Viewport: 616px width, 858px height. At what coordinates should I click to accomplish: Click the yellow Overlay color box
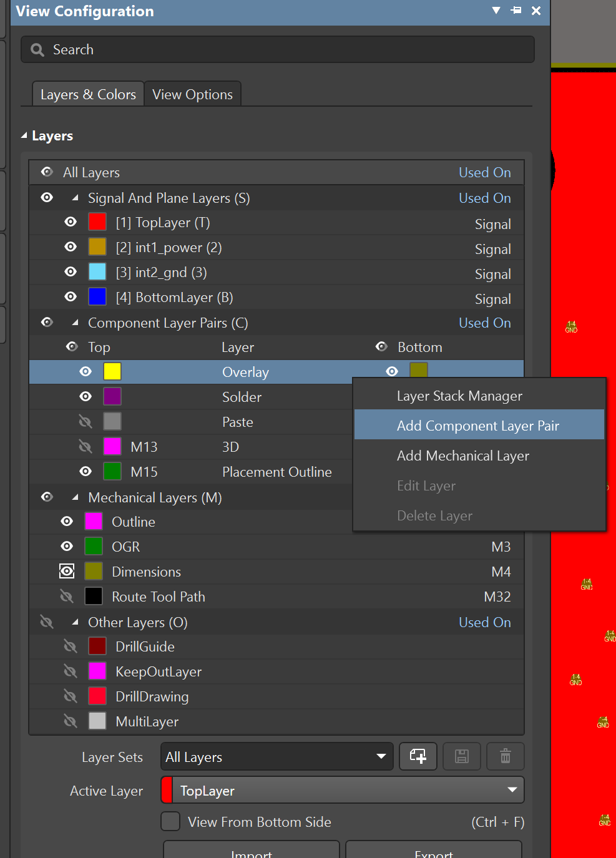112,371
